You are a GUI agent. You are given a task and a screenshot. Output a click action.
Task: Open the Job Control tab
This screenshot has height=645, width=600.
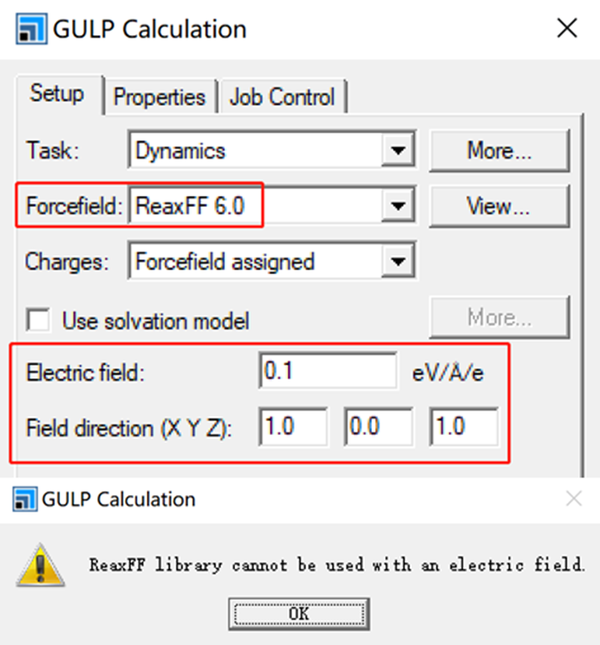(x=282, y=97)
